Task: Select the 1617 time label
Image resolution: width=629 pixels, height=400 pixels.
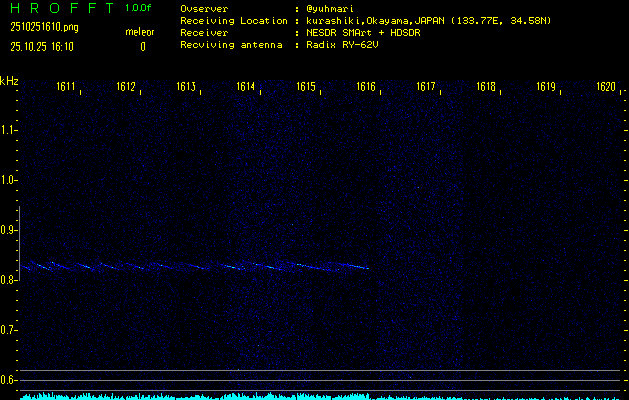Action: point(427,88)
